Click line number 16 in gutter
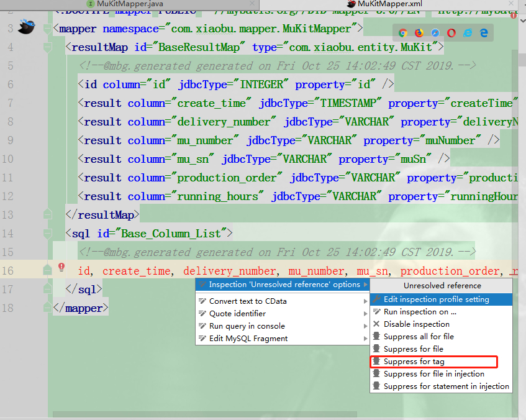526x420 pixels. click(x=7, y=270)
